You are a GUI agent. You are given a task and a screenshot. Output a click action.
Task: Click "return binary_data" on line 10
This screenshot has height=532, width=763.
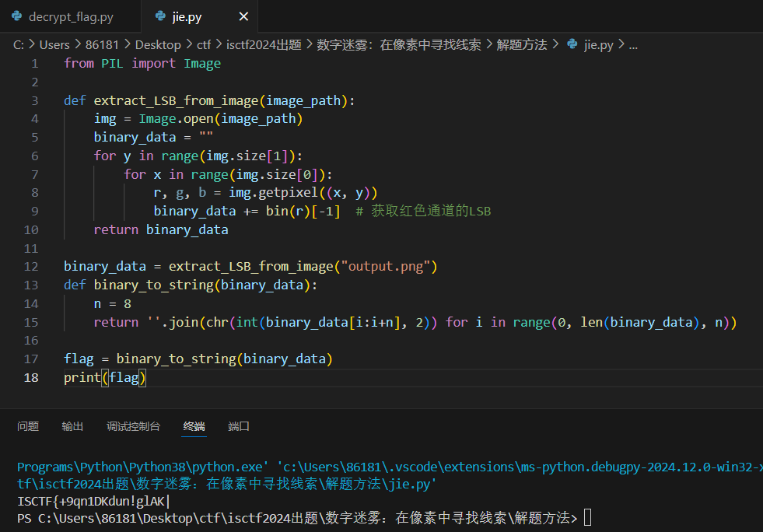(x=161, y=229)
